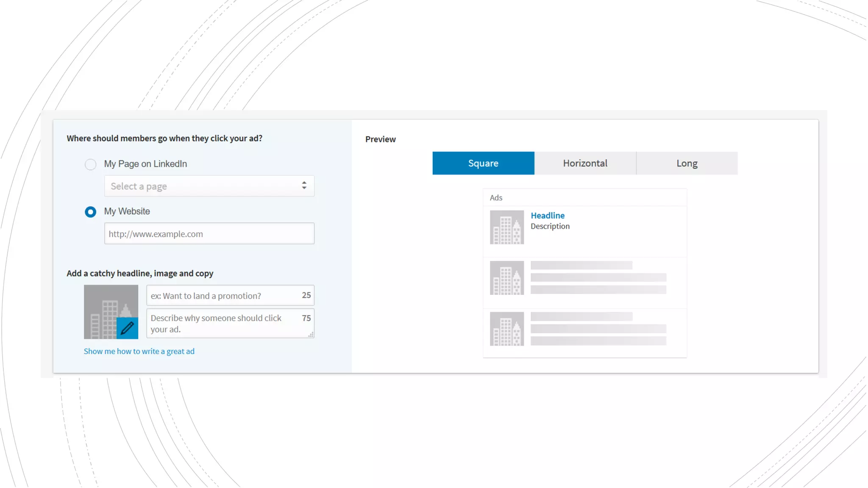Screen dimensions: 868x488
Task: Click the first ad preview building image
Action: point(507,227)
